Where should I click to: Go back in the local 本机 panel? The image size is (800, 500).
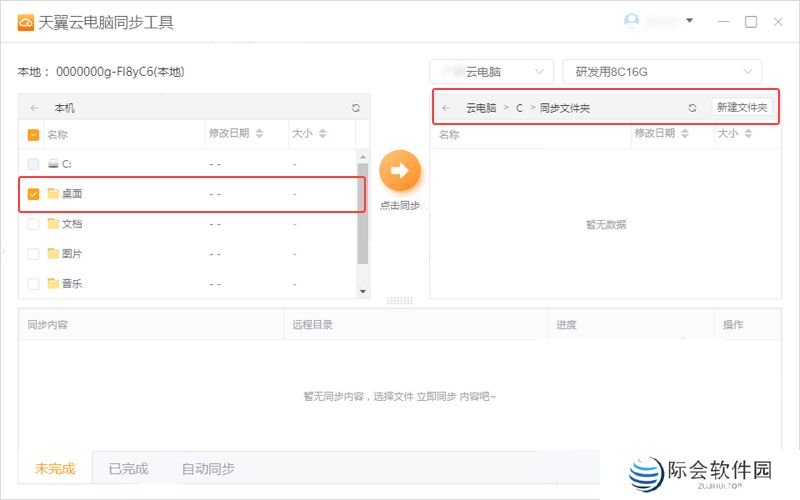[35, 108]
